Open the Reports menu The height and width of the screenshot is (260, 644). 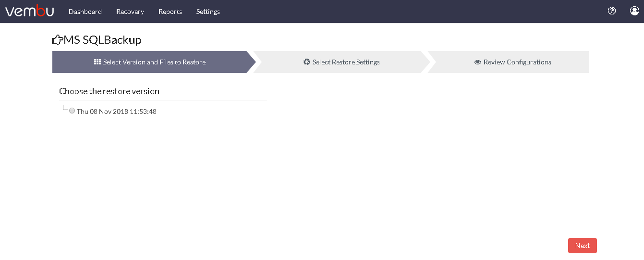(170, 12)
